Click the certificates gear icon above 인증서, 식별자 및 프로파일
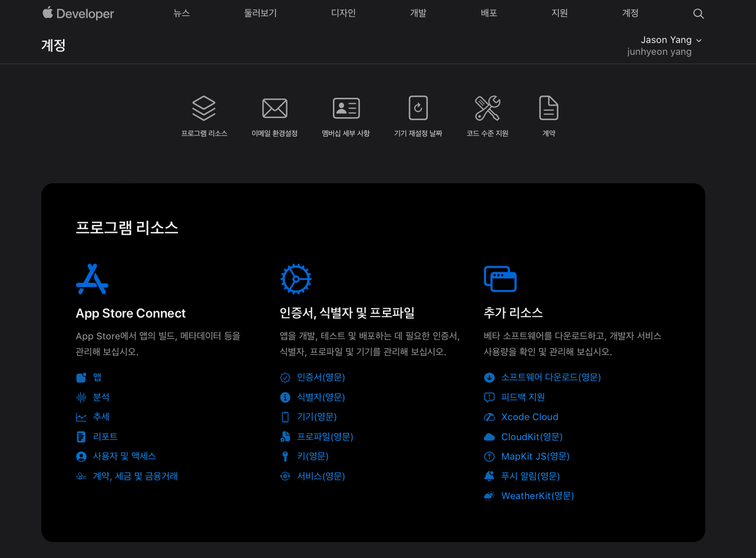The height and width of the screenshot is (558, 756). pyautogui.click(x=296, y=279)
